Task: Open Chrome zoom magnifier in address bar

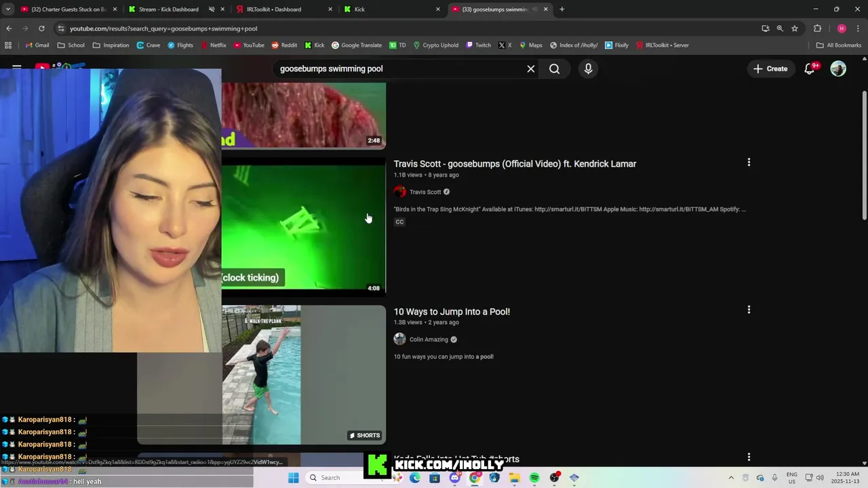Action: click(x=780, y=28)
